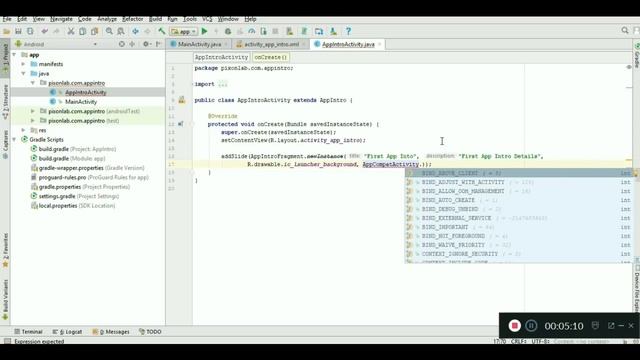This screenshot has width=640, height=360.
Task: Click the Copy toolbar icon
Action: click(x=82, y=31)
